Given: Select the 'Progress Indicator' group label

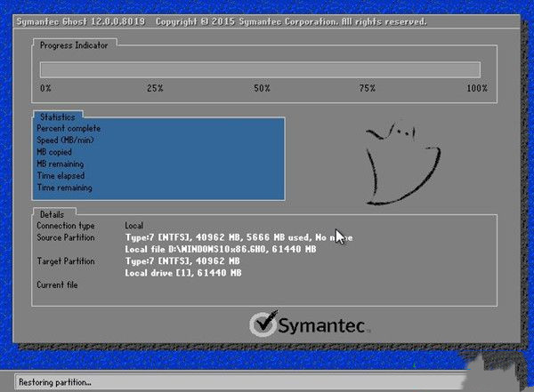Looking at the screenshot, I should coord(74,45).
